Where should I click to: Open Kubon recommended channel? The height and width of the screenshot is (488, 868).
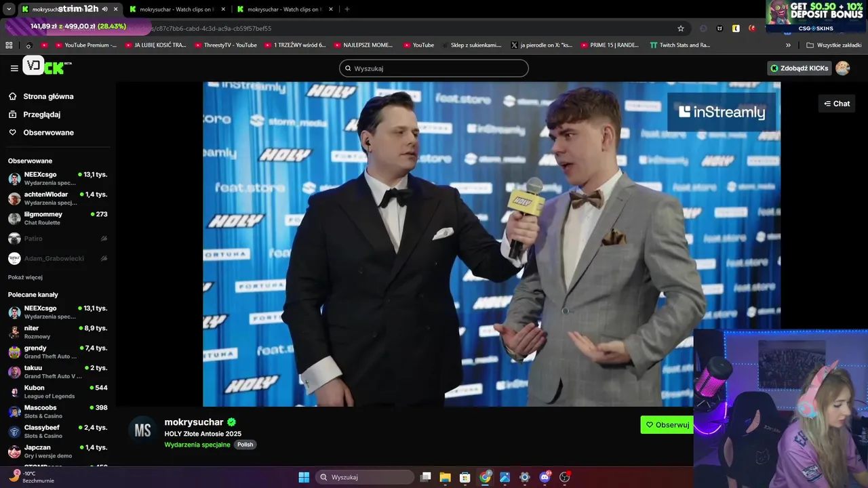click(58, 392)
